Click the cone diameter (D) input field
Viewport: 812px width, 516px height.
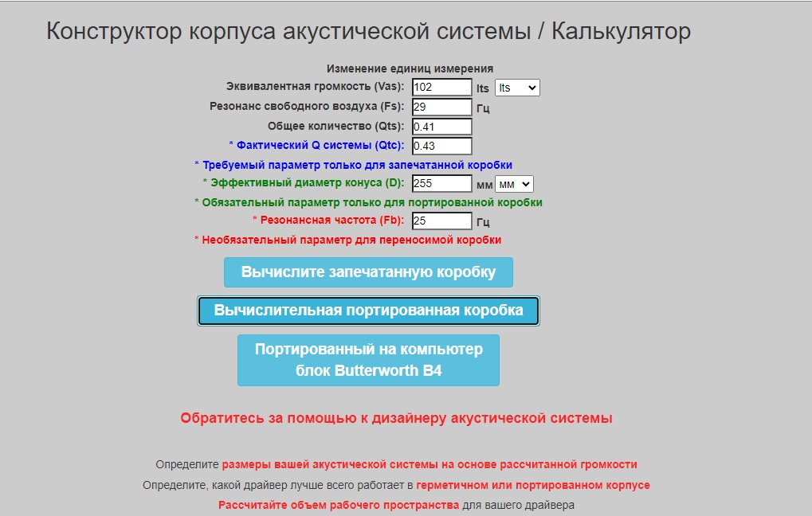click(x=441, y=183)
